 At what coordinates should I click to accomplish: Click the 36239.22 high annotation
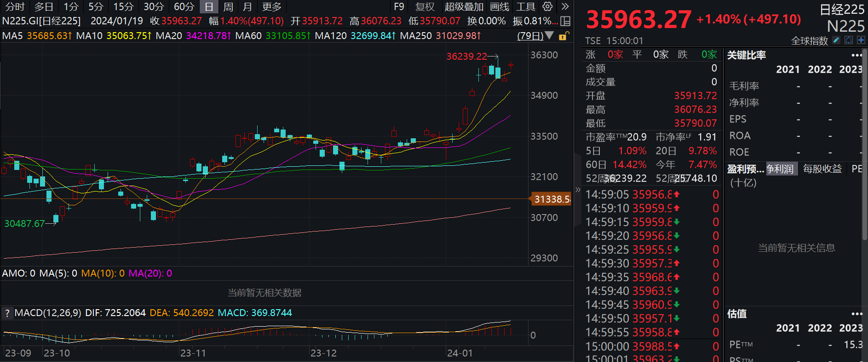(467, 56)
